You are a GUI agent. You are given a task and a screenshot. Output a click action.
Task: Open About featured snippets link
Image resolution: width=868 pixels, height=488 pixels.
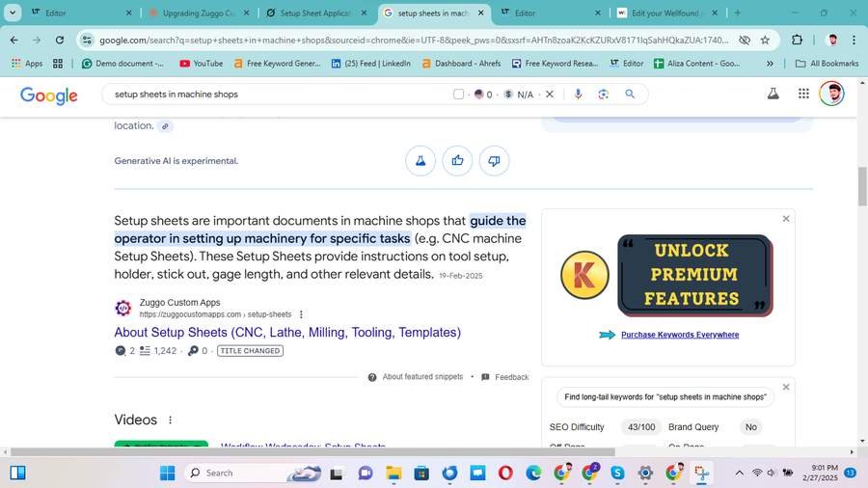click(422, 377)
